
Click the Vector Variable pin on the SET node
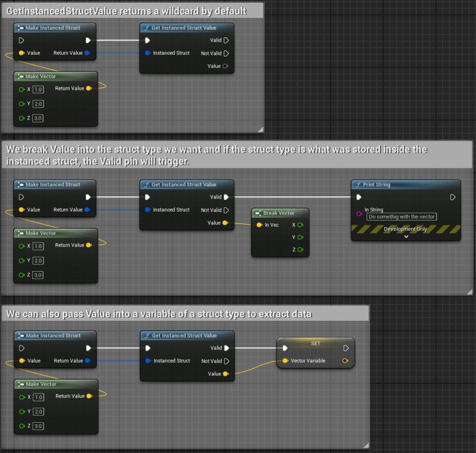[284, 361]
